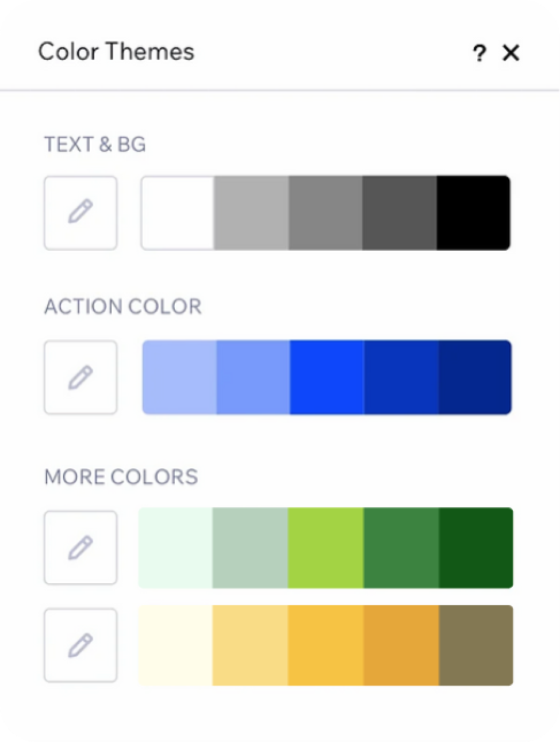This screenshot has width=560, height=742.
Task: Select the lime green swatch
Action: (325, 547)
